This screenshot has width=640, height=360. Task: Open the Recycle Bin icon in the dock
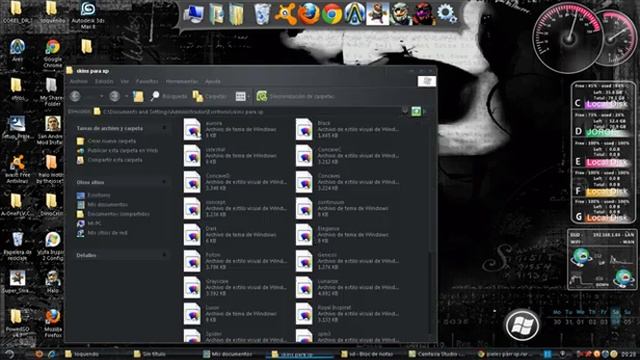pyautogui.click(x=262, y=14)
